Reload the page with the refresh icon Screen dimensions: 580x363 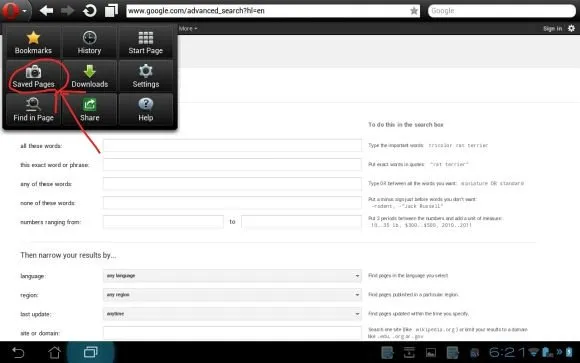[x=90, y=11]
